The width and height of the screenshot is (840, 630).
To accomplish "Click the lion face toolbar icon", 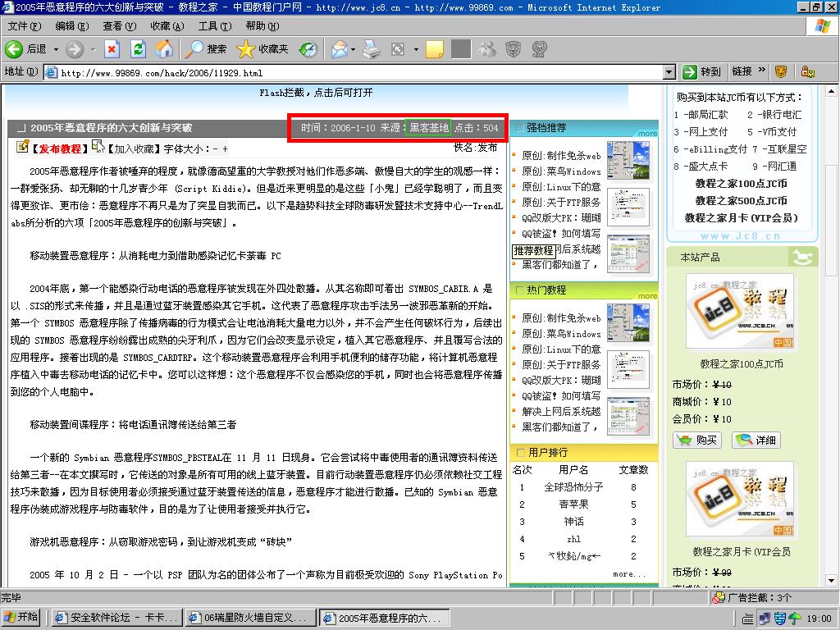I will point(514,49).
